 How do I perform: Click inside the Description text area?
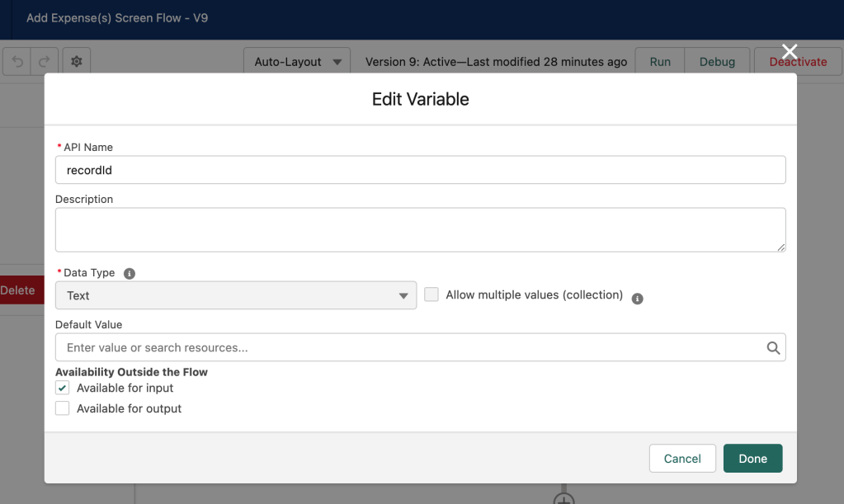(420, 229)
